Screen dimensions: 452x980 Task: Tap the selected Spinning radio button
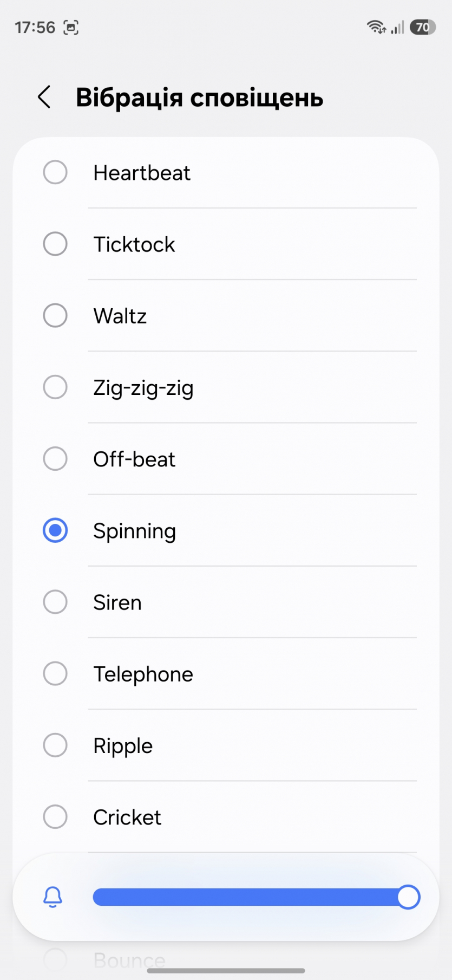point(55,530)
